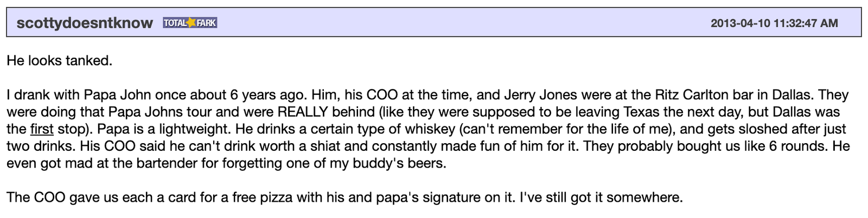Click the word FARK in the badge
Viewport: 868px width, 218px height.
(x=206, y=23)
